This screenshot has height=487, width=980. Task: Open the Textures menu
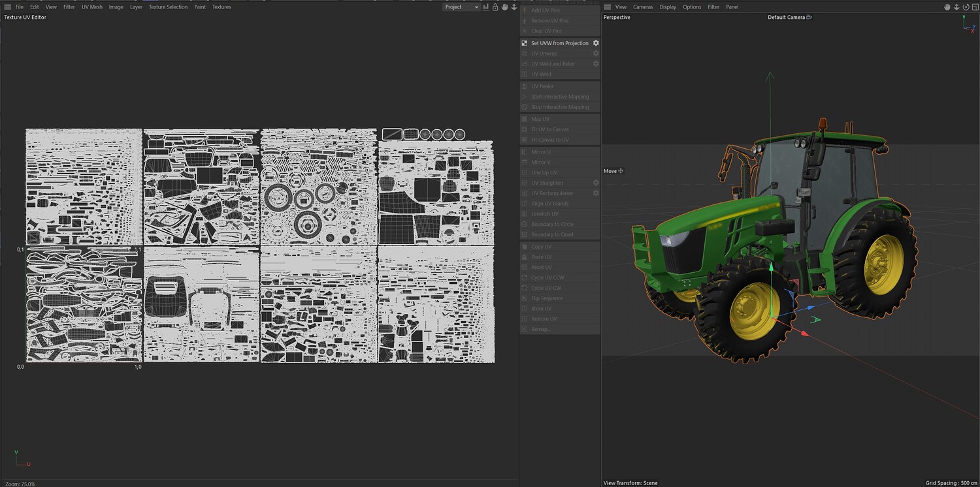coord(222,7)
